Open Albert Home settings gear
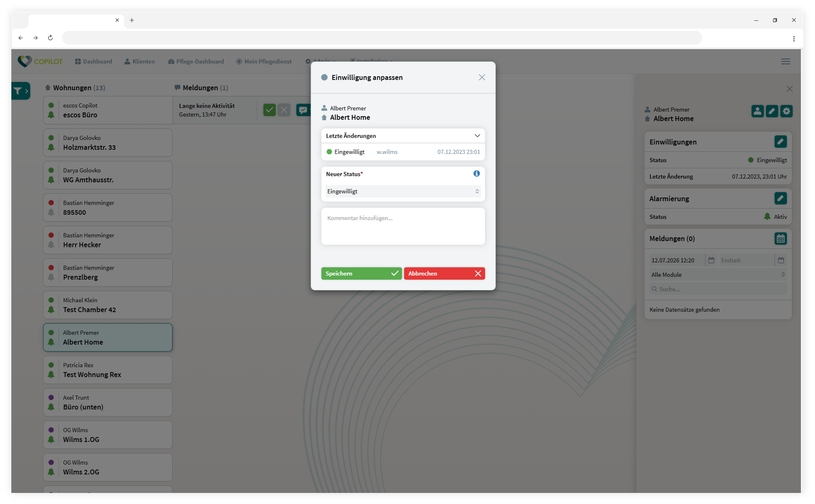The image size is (815, 504). pos(786,111)
